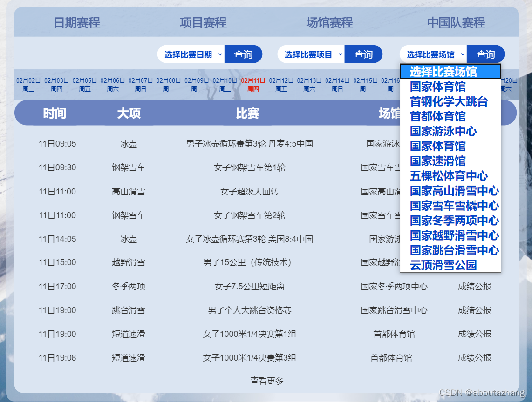Screen dimensions: 532x402
Task: Choose 五棵松体育中心 from the list
Action: point(450,176)
